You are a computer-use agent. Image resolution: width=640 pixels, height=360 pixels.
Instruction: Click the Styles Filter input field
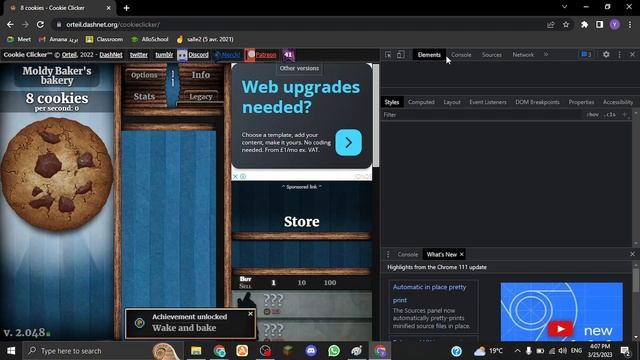(x=482, y=115)
